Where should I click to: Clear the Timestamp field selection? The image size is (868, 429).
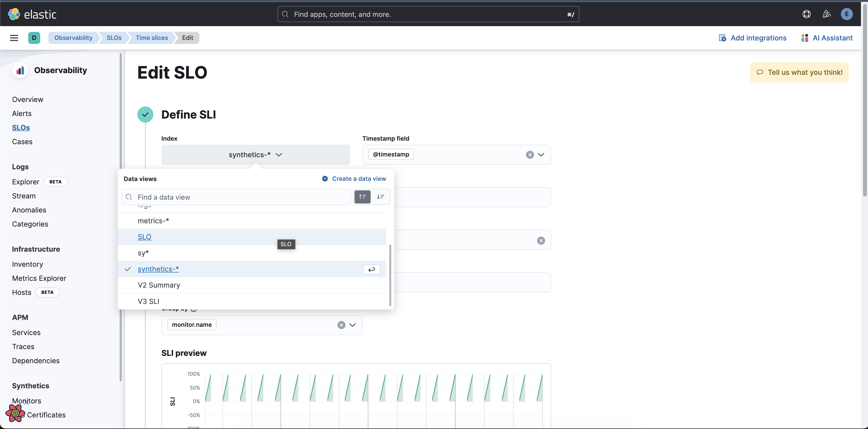point(530,155)
